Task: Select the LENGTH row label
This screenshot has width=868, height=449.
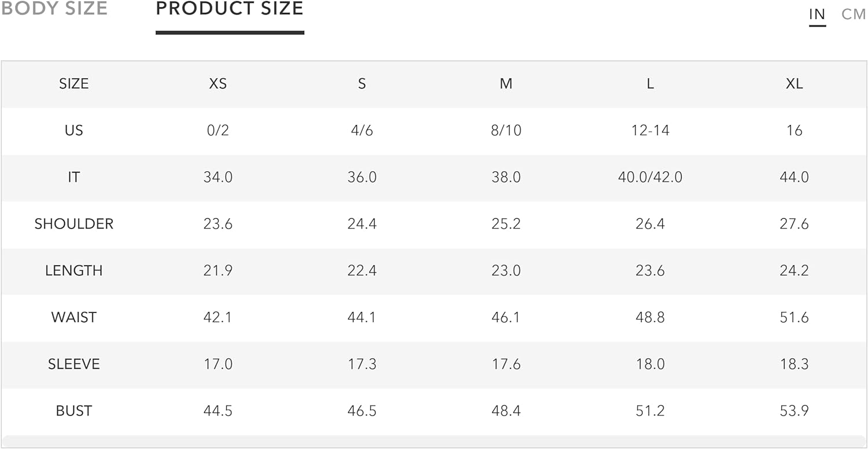Action: pos(73,271)
